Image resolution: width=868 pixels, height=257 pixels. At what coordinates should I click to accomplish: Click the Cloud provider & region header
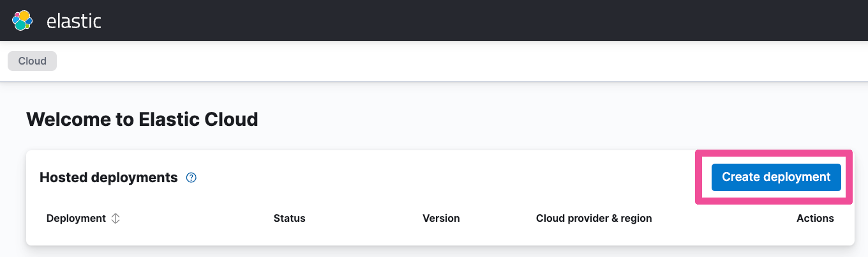[594, 218]
